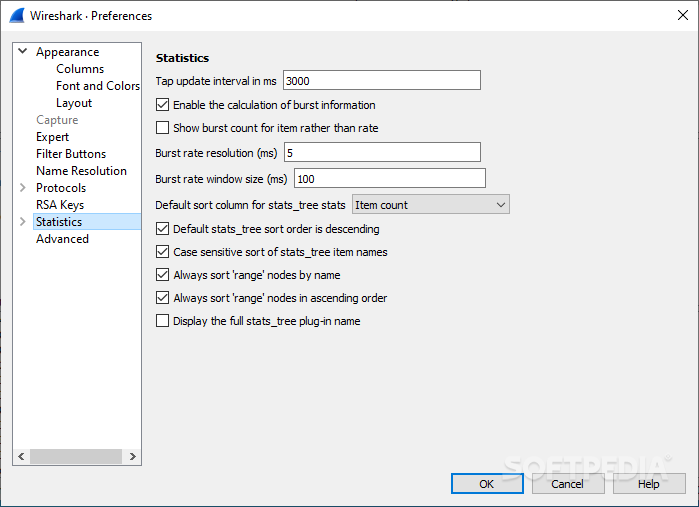
Task: Collapse the Appearance tree node
Action: 23,51
